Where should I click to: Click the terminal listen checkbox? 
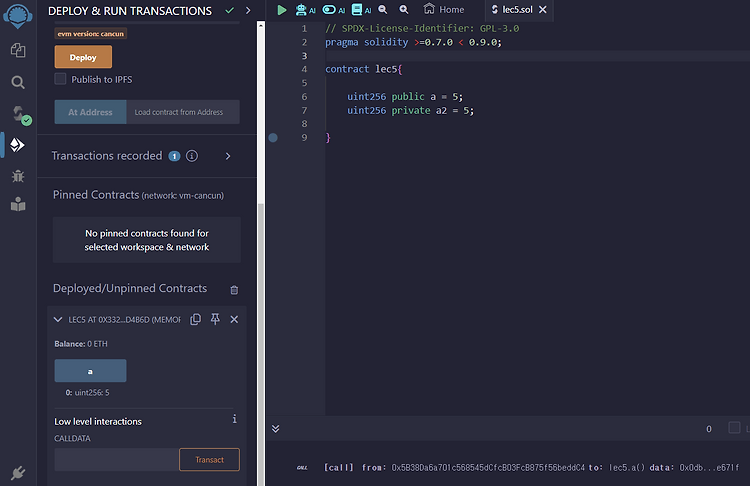pyautogui.click(x=734, y=428)
